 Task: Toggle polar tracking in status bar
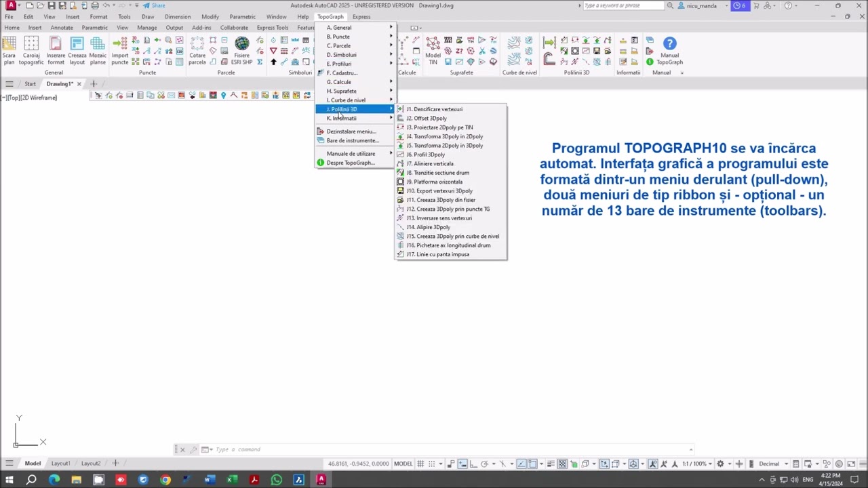coord(484,464)
